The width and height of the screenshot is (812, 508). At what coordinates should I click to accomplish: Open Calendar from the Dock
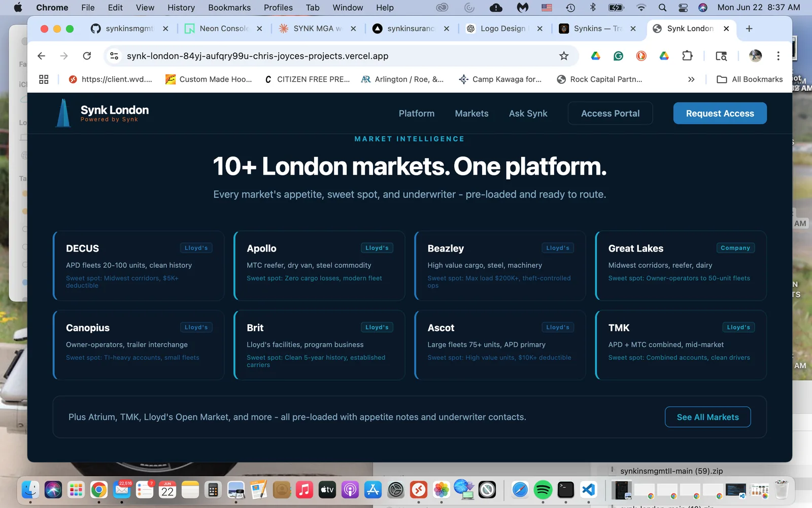coord(167,490)
